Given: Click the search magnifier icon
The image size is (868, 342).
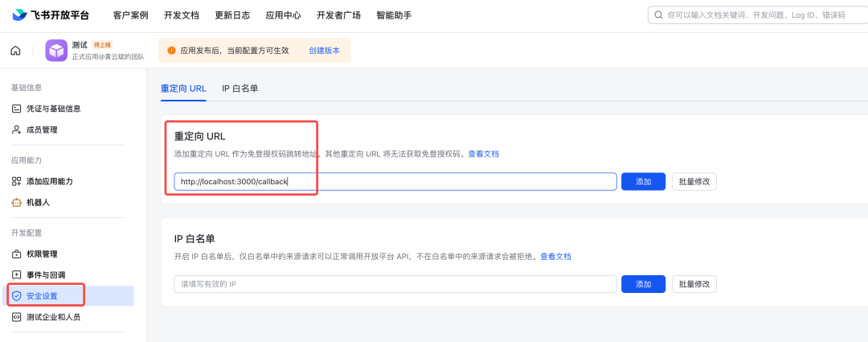Looking at the screenshot, I should pos(659,15).
